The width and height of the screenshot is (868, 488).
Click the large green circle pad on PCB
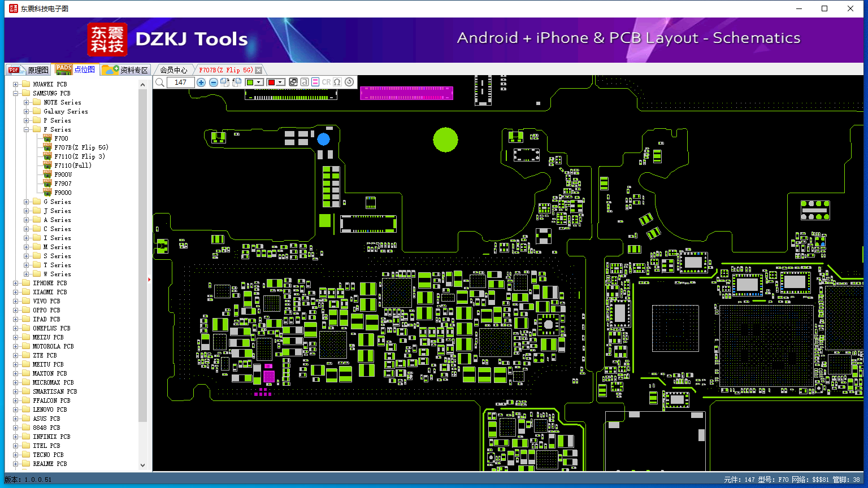[445, 140]
